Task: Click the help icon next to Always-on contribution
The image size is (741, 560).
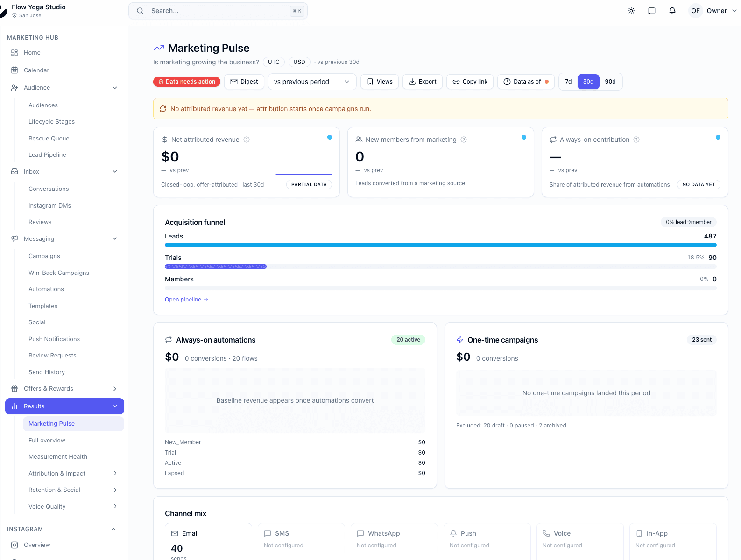Action: click(636, 140)
